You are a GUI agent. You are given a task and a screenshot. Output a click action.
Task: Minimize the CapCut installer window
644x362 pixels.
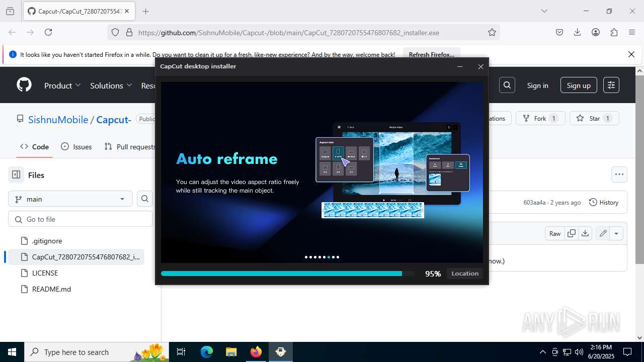pyautogui.click(x=459, y=66)
